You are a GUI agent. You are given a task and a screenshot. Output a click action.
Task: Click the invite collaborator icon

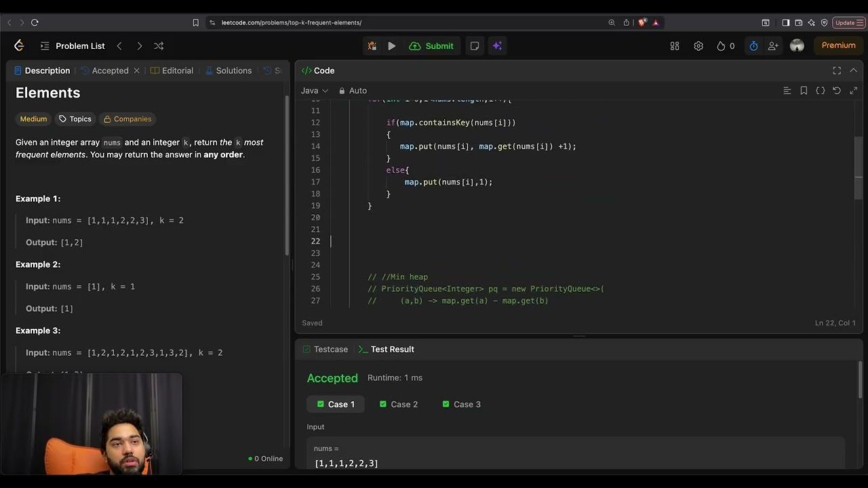[x=773, y=46]
